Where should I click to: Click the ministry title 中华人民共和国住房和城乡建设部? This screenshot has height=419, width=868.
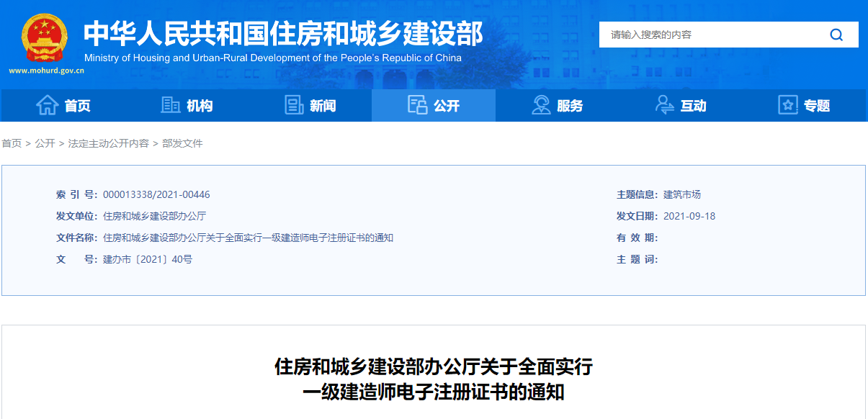(x=282, y=33)
